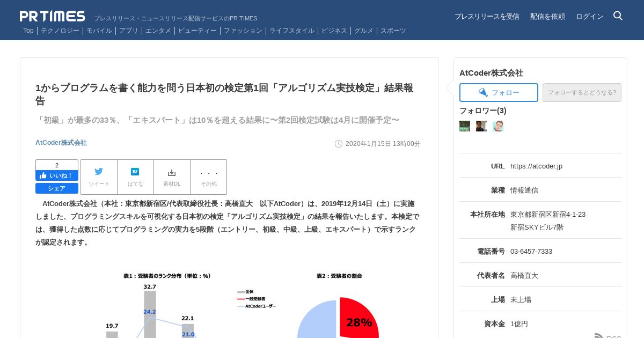Click the publish date 2020年1月15日 13時00分
Screen dimensions: 644x338
pos(383,144)
